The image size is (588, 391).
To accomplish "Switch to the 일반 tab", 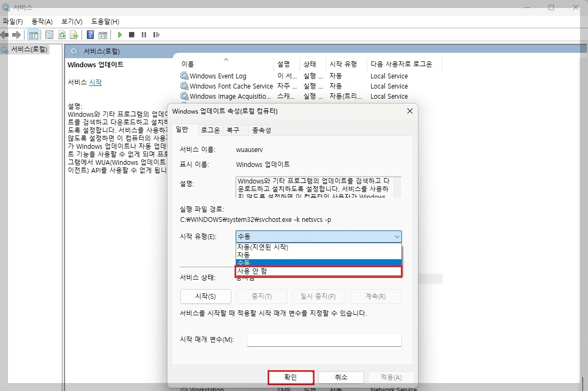I will click(x=182, y=130).
